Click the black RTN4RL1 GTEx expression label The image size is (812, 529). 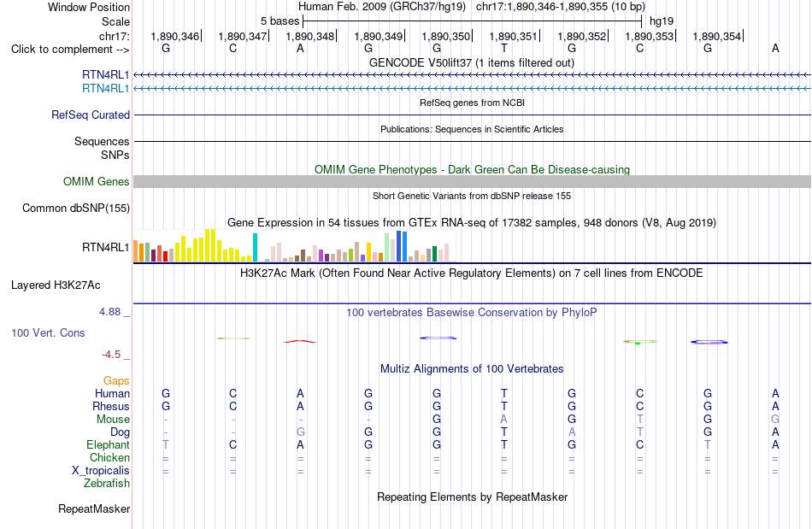106,248
